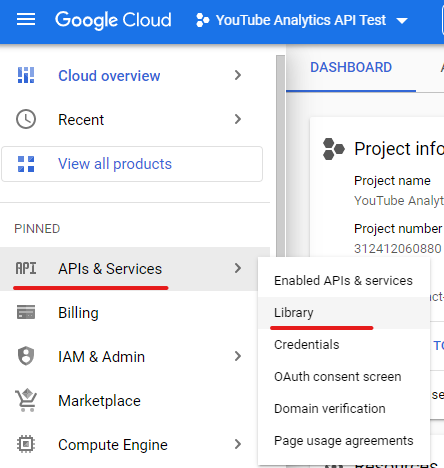Click the Project info hexagon icon
444x468 pixels.
pos(333,149)
